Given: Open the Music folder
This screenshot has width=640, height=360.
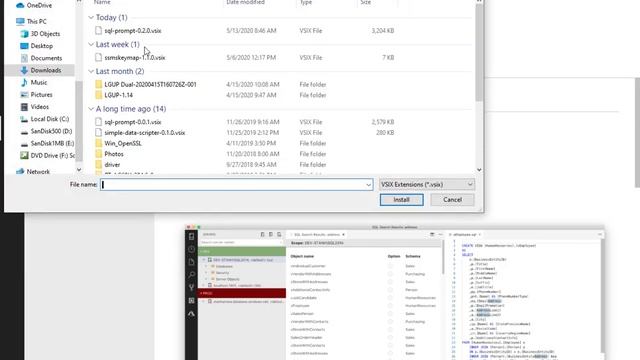Looking at the screenshot, I should (39, 82).
